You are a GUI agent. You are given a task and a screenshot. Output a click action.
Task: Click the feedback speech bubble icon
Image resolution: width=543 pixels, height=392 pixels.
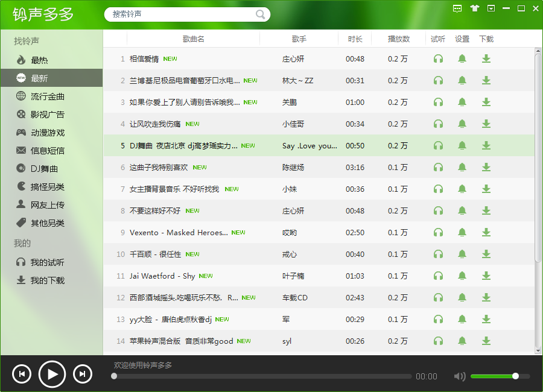pyautogui.click(x=457, y=8)
